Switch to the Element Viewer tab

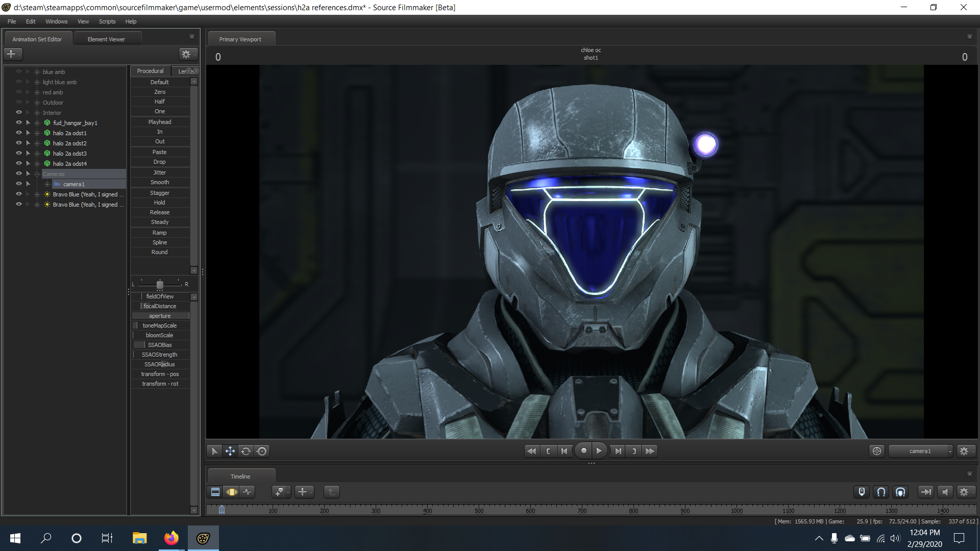click(106, 39)
